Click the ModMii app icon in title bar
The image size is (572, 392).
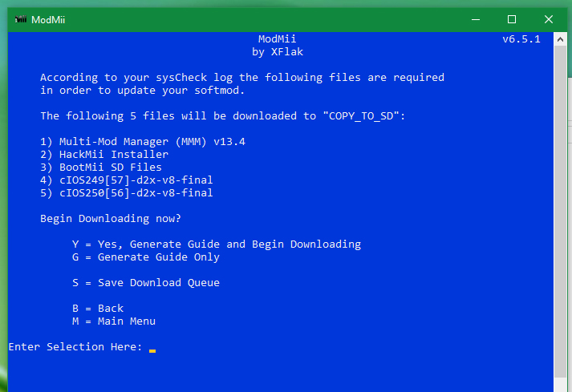tap(21, 19)
